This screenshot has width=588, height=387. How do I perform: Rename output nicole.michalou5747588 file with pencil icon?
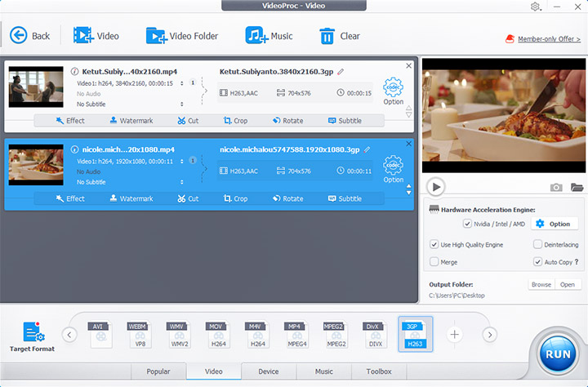tap(367, 149)
